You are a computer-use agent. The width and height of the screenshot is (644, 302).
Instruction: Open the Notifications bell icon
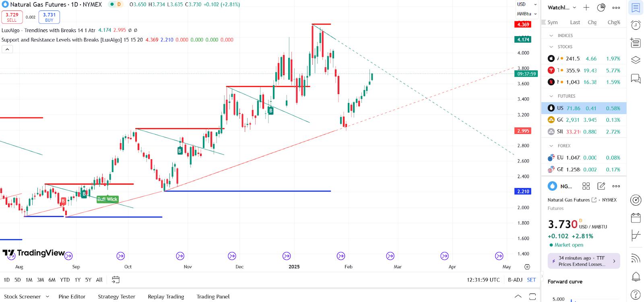tap(636, 277)
